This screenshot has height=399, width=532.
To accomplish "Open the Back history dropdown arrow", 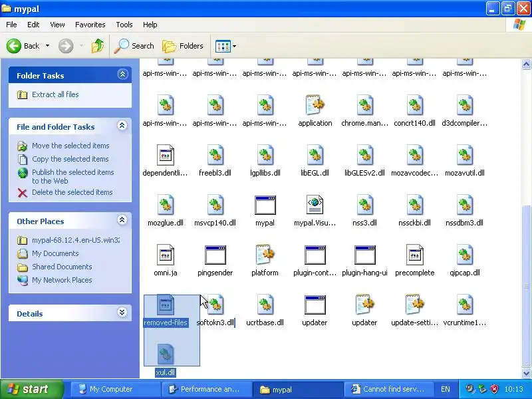I will [x=47, y=46].
